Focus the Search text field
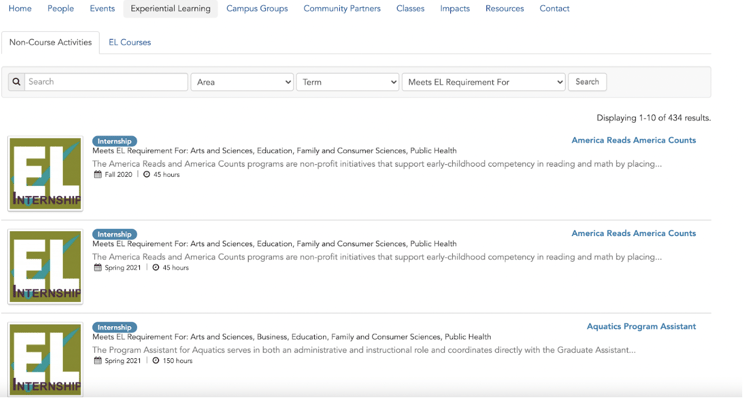Image resolution: width=747 pixels, height=399 pixels. pyautogui.click(x=106, y=82)
